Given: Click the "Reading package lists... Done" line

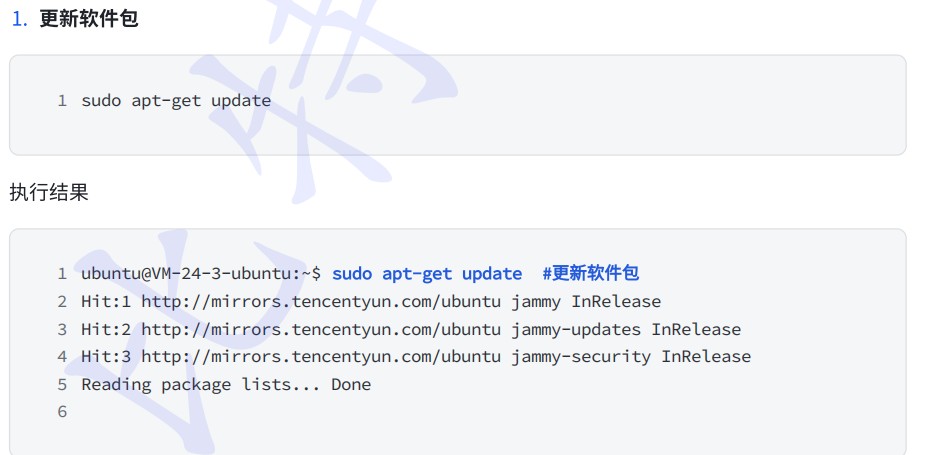Looking at the screenshot, I should pos(226,384).
